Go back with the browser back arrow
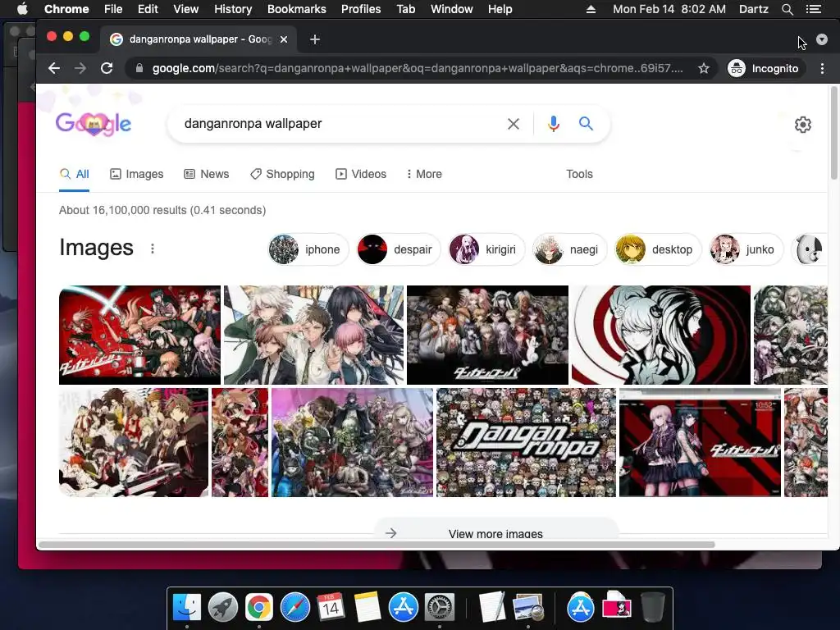Image resolution: width=840 pixels, height=630 pixels. pyautogui.click(x=53, y=68)
